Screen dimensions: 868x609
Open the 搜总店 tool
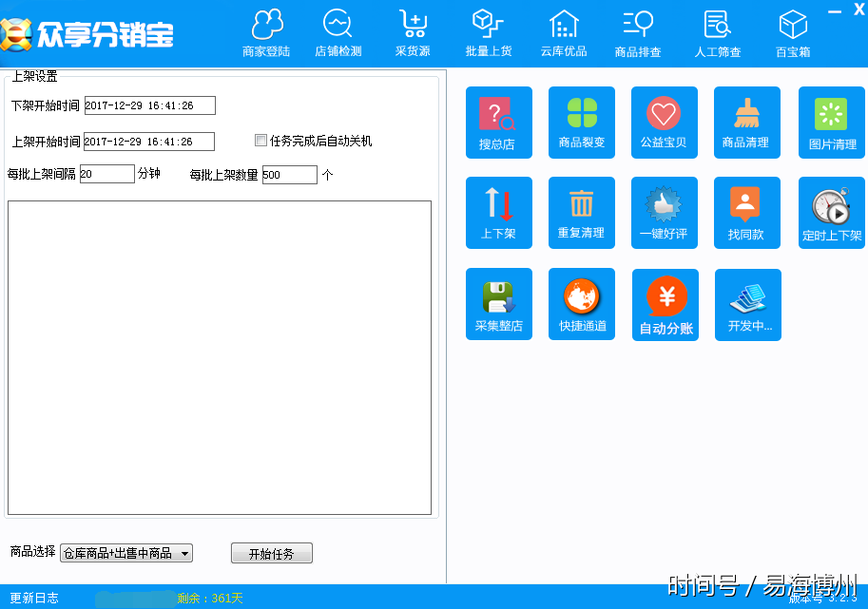[498, 122]
